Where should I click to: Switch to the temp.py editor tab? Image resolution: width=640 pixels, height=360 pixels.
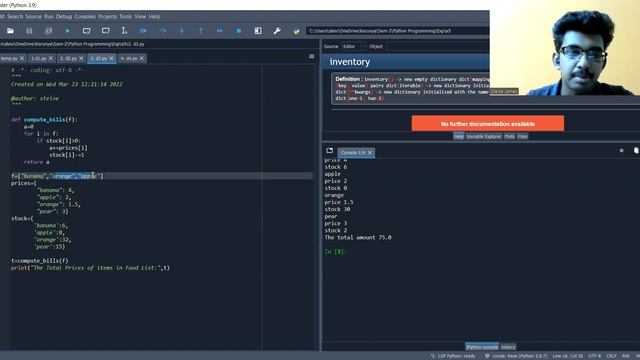pyautogui.click(x=9, y=58)
